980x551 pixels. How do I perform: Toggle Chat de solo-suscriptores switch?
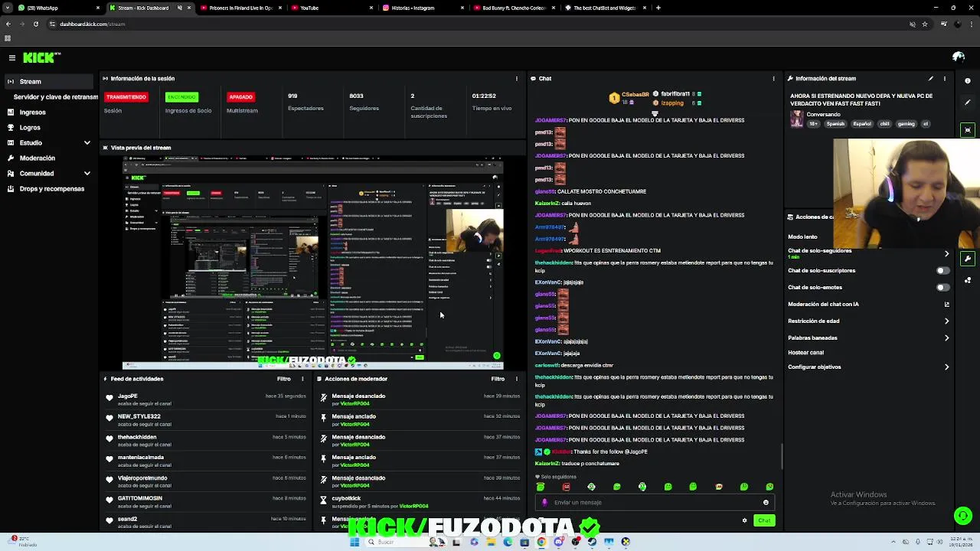[942, 270]
